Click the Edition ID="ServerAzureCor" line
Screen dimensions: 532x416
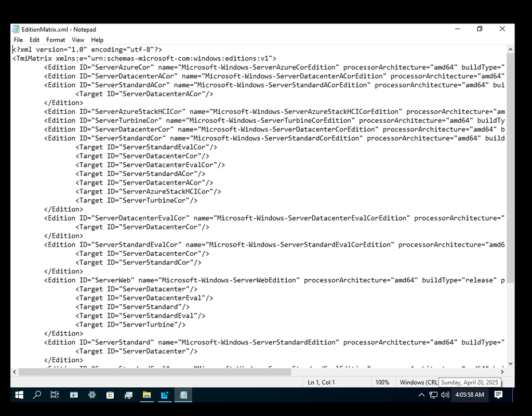click(x=274, y=67)
